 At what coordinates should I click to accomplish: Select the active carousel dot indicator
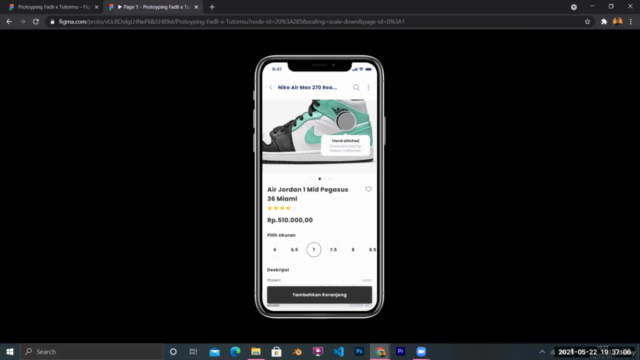(x=320, y=179)
